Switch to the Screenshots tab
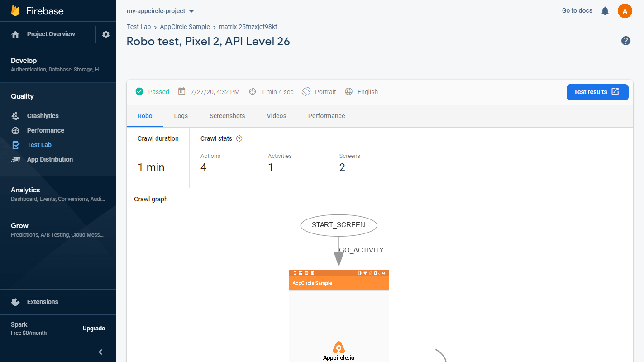 point(227,116)
